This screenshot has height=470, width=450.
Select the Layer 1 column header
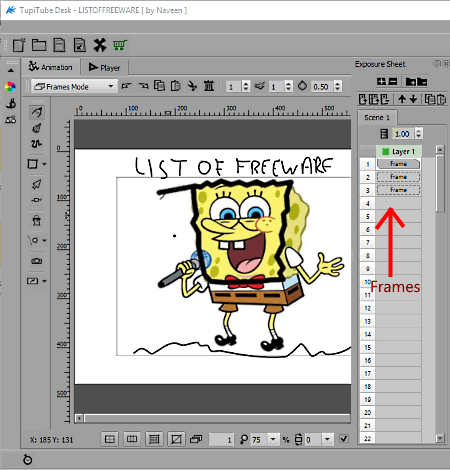point(399,151)
